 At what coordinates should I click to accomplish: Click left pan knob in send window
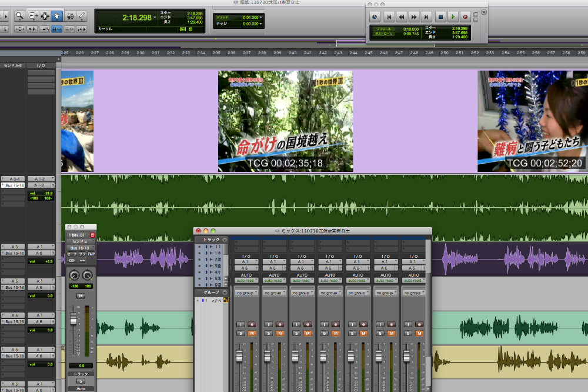coord(74,275)
